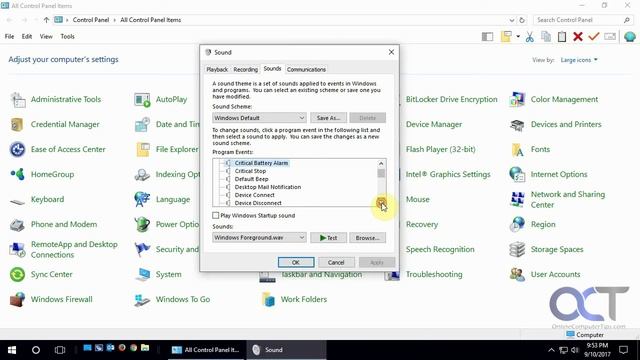640x360 pixels.
Task: Click the taskbar volume speaker icon
Action: [576, 350]
